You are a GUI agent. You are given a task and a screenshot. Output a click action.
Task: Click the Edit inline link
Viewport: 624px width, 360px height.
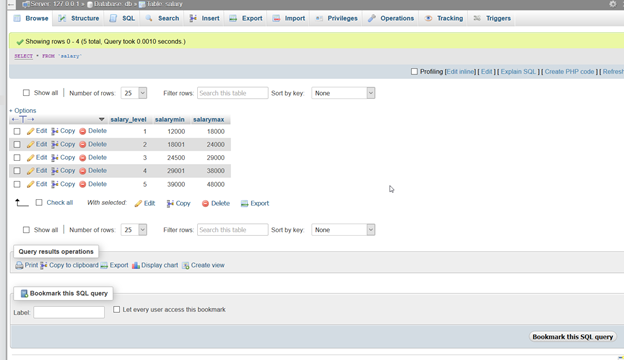[x=460, y=72]
